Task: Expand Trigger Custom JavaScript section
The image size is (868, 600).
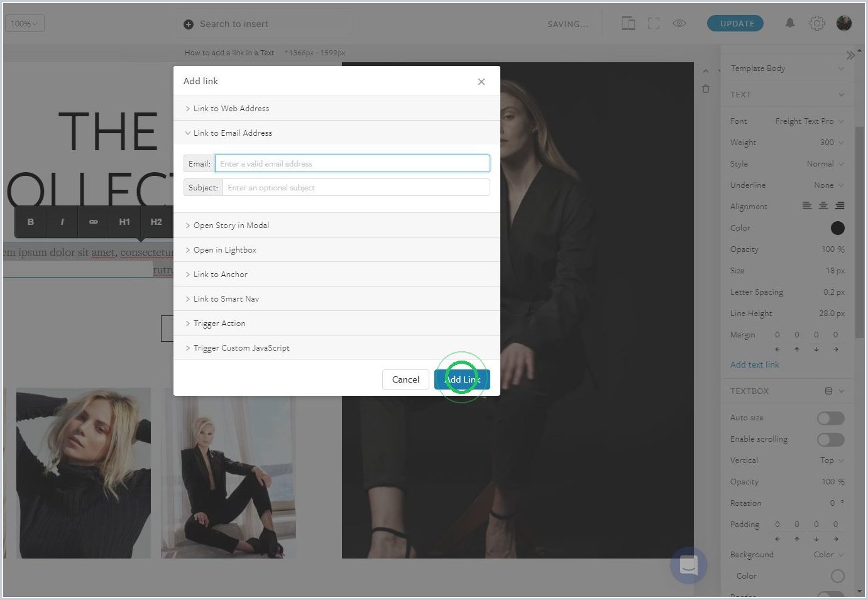Action: click(337, 348)
